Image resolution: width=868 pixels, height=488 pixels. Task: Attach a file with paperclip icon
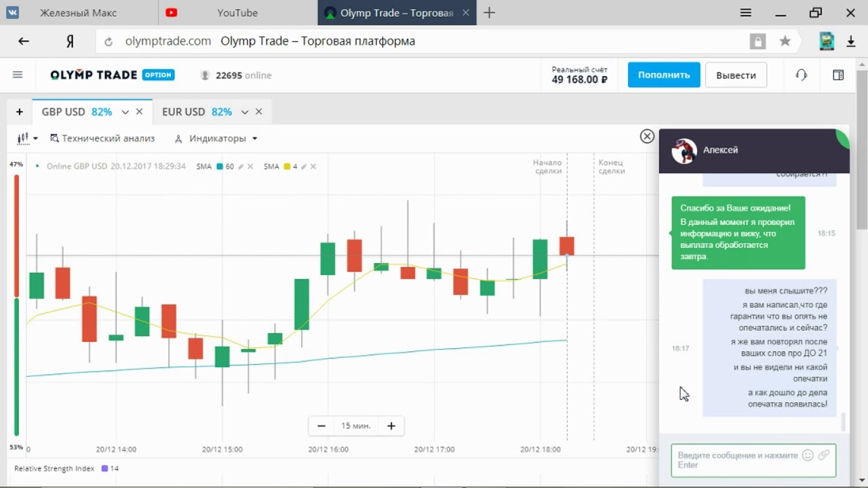click(x=824, y=455)
